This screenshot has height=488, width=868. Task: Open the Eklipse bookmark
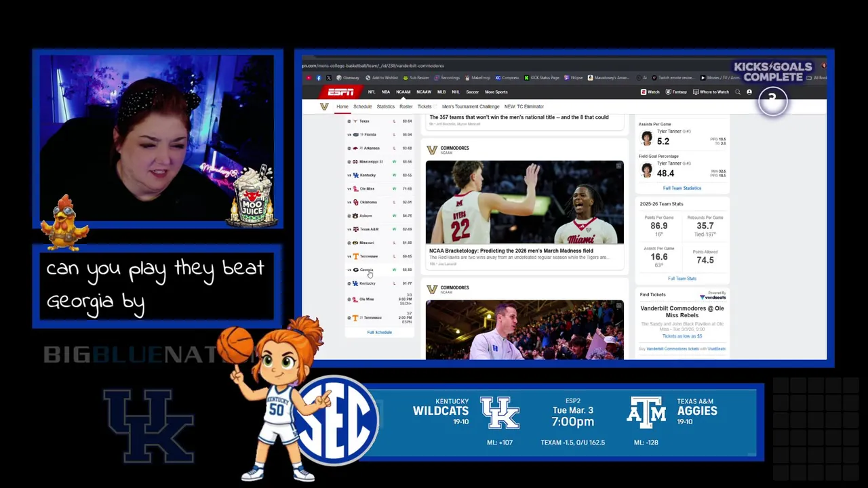[574, 78]
